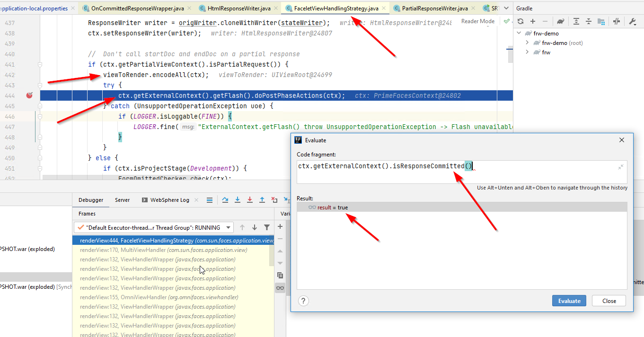Click the Reader Mode link
Screen dimensions: 644x337
[477, 21]
